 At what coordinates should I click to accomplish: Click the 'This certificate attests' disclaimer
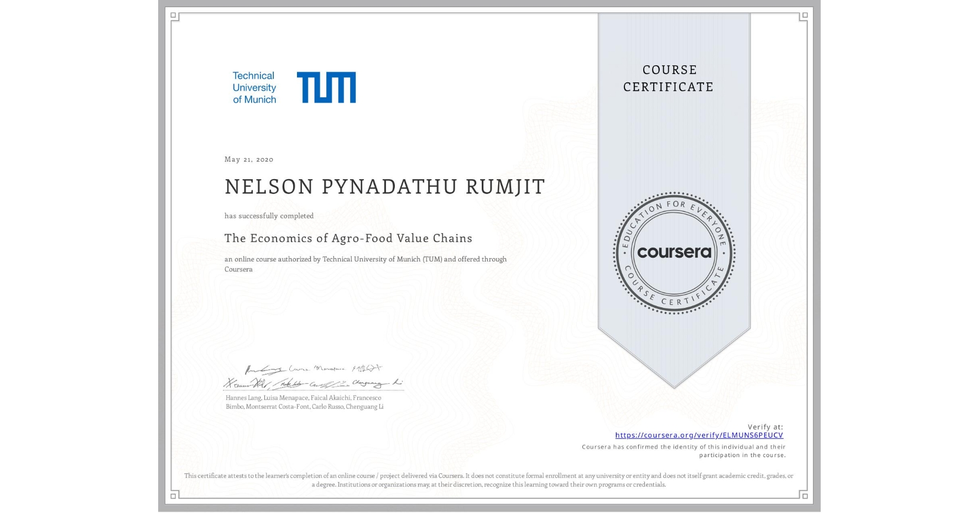(x=489, y=480)
